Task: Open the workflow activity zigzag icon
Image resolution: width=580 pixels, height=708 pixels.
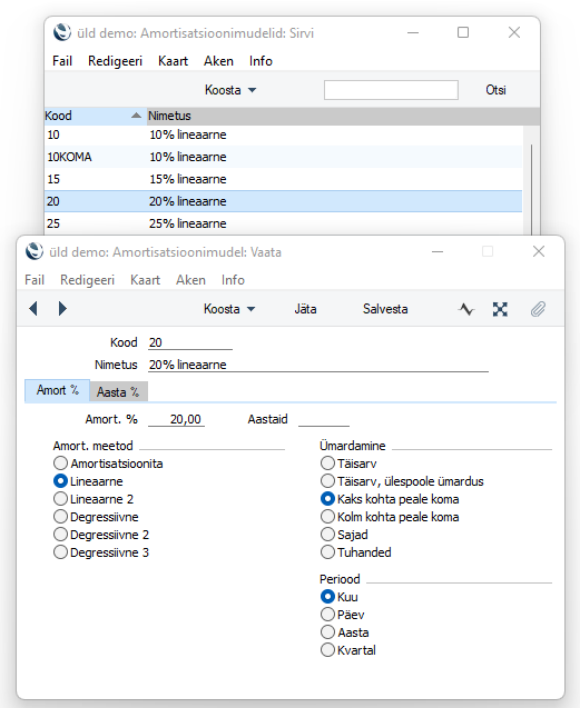Action: tap(466, 309)
